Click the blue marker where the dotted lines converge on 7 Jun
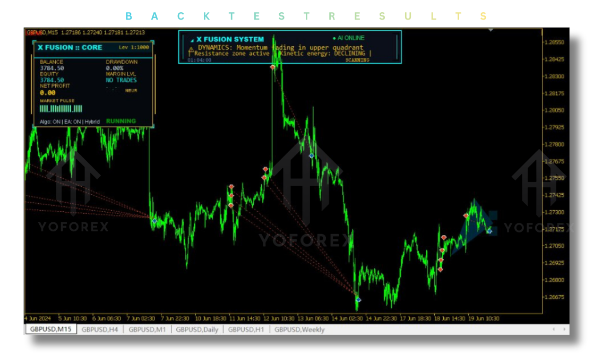 click(154, 221)
